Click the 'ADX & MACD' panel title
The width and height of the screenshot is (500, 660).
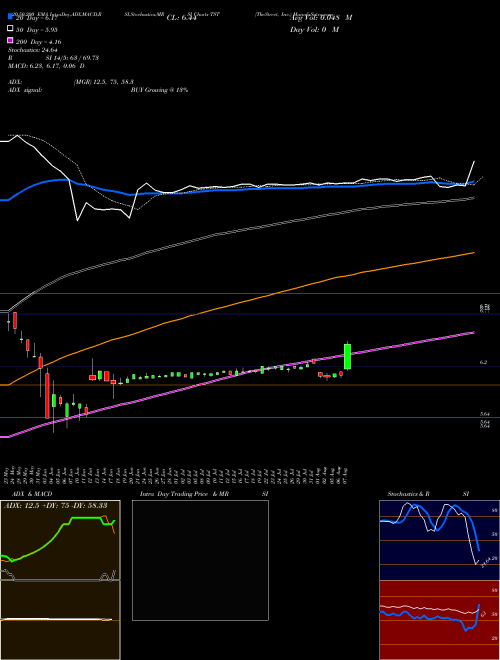(x=32, y=494)
